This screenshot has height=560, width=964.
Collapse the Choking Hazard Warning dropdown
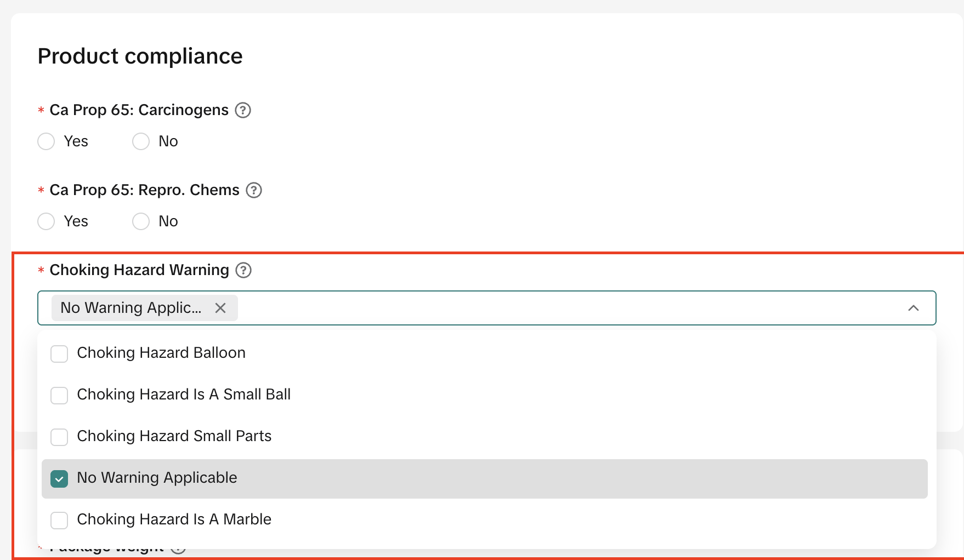[x=913, y=308]
